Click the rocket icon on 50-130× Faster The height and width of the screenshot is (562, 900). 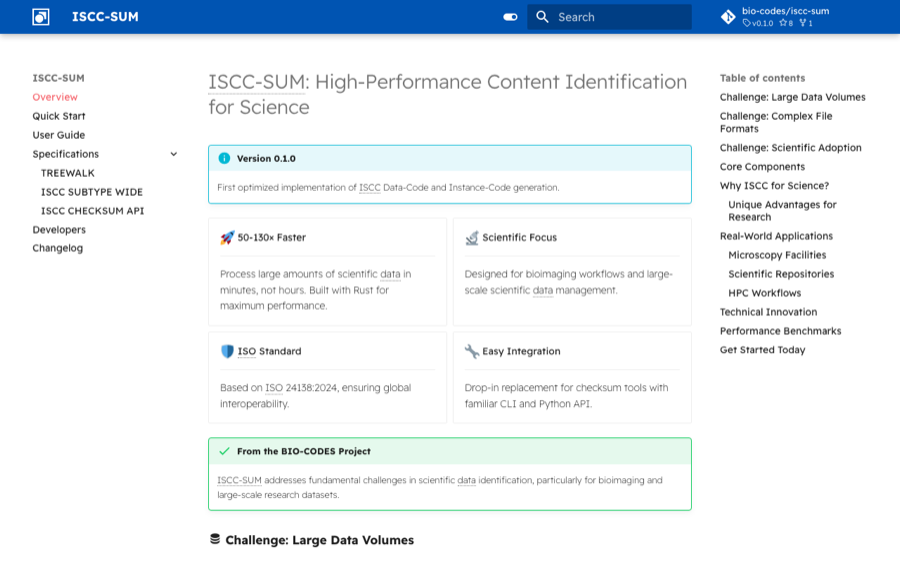pos(227,238)
